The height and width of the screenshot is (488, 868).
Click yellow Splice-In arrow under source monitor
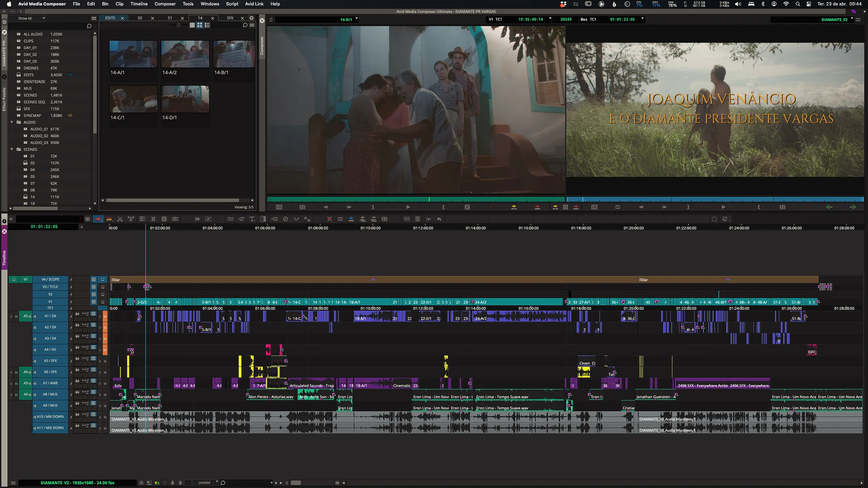tap(514, 207)
